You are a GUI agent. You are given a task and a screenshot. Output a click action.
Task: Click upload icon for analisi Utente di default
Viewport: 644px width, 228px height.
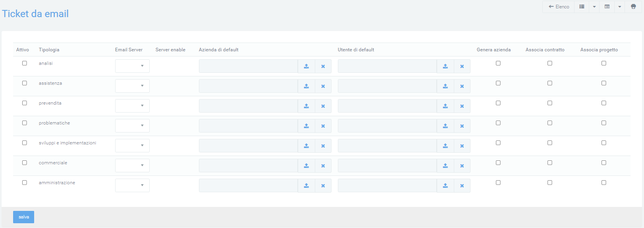(445, 66)
